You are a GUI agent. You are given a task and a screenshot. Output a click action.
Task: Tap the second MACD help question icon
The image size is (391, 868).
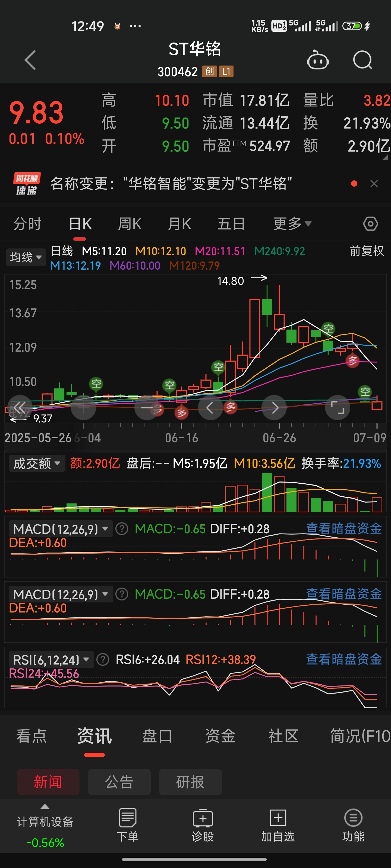(122, 594)
